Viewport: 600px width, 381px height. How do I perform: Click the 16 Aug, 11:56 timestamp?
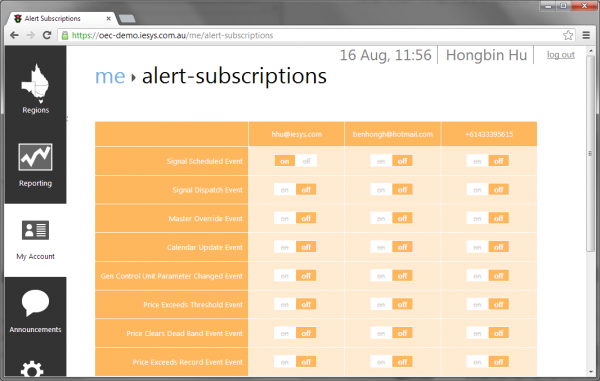[x=385, y=55]
